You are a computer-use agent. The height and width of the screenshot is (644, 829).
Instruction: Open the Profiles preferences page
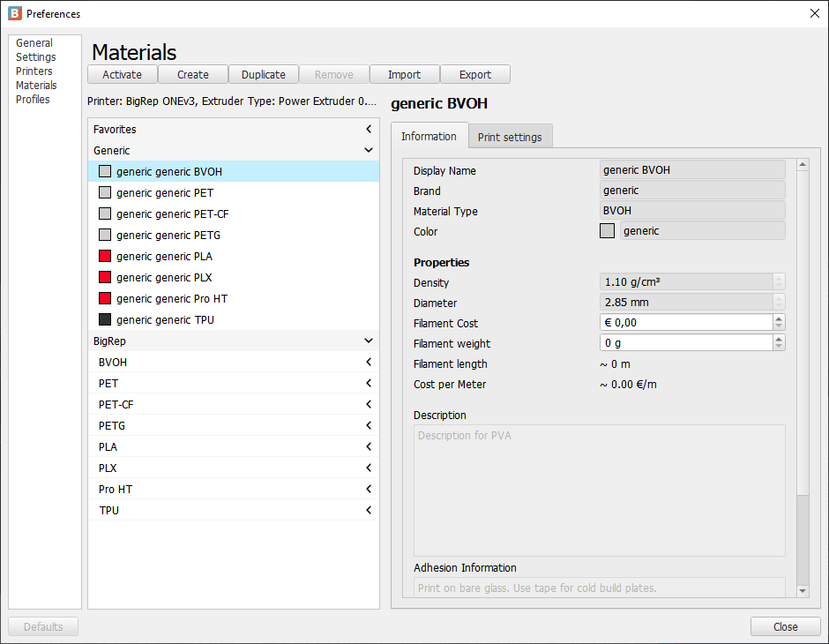click(x=33, y=100)
